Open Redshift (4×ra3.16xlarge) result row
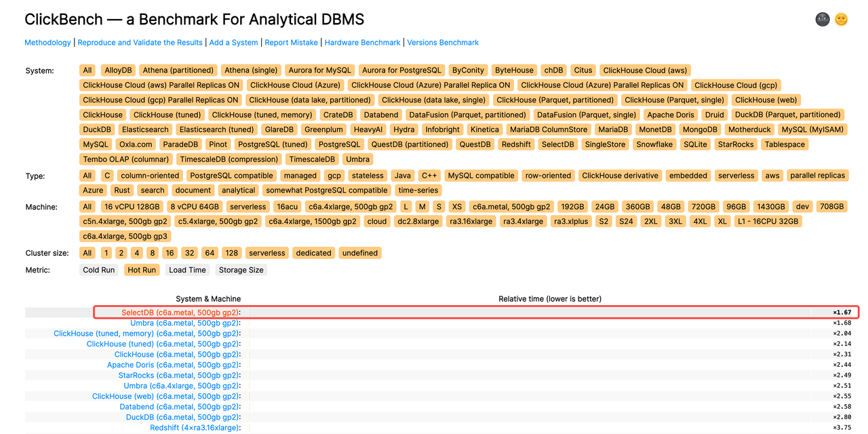Viewport: 868px width, 434px height. click(195, 428)
